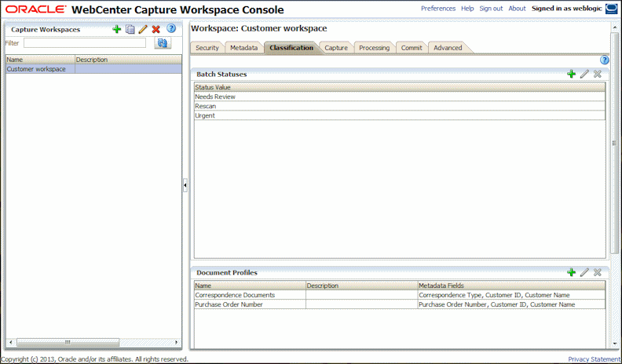The height and width of the screenshot is (364, 622).
Task: Click the Metadata Fields column header
Action: pyautogui.click(x=511, y=286)
